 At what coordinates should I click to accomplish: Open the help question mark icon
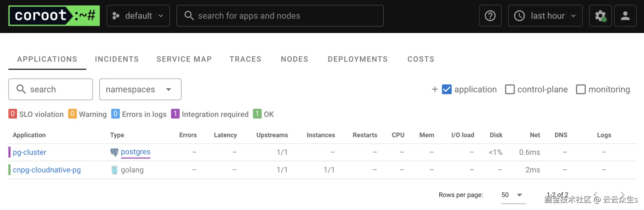click(490, 16)
